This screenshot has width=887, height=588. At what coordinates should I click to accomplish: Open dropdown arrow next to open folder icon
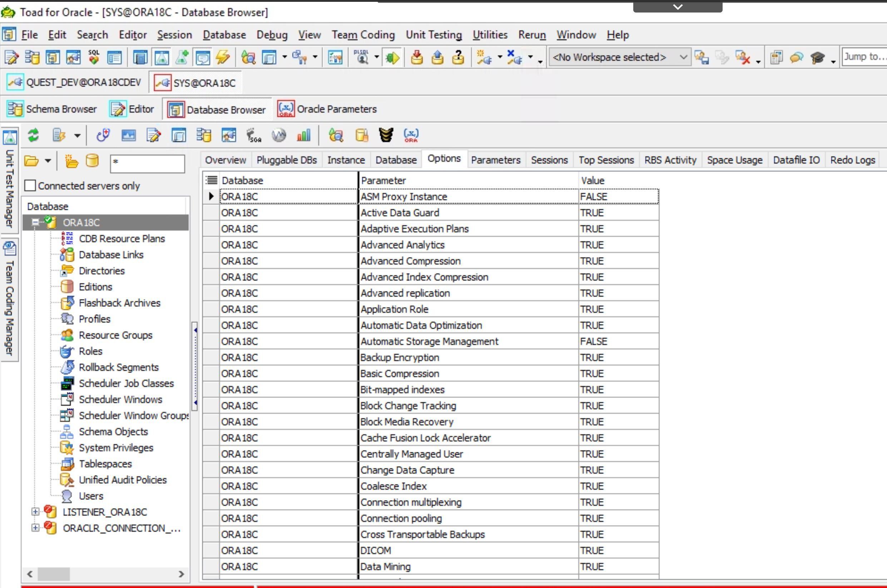click(x=48, y=161)
